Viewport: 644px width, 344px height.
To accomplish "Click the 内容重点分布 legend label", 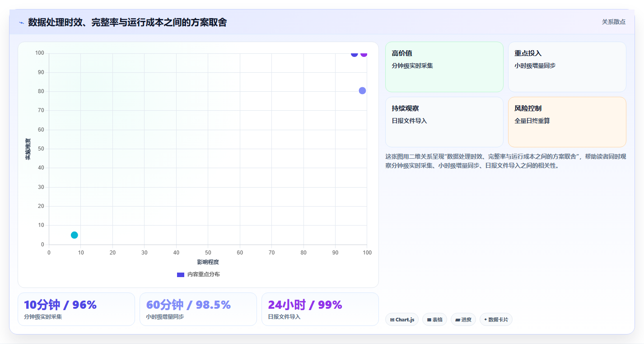I will pyautogui.click(x=204, y=274).
